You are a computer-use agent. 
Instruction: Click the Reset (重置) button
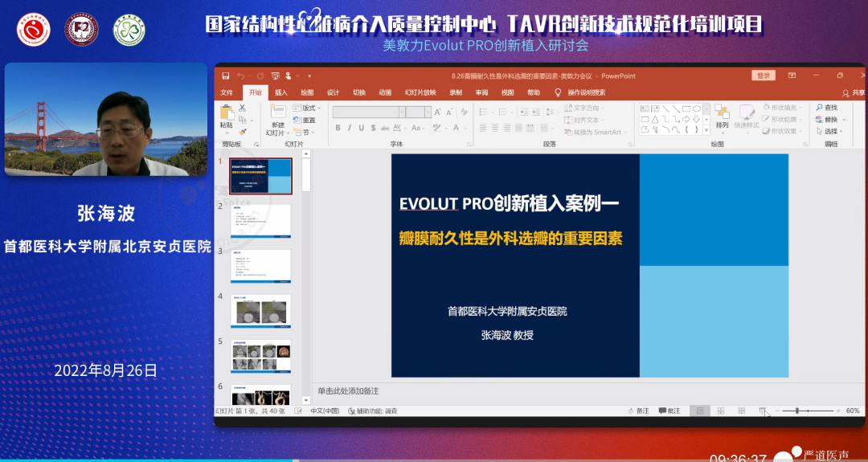(x=305, y=120)
